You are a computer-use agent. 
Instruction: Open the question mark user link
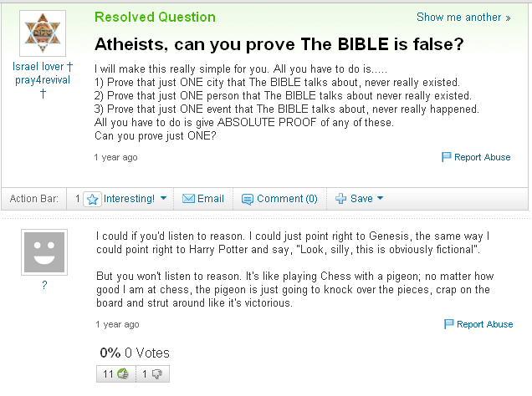[x=44, y=285]
